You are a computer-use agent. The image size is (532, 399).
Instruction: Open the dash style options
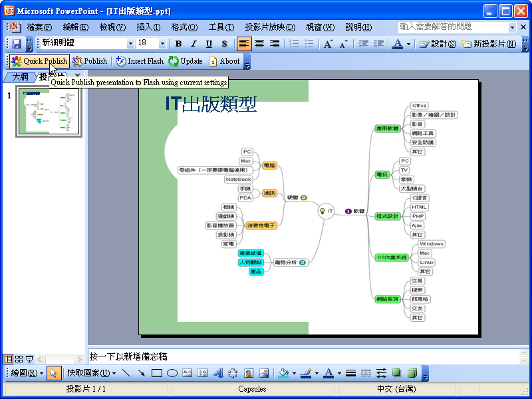click(x=366, y=373)
